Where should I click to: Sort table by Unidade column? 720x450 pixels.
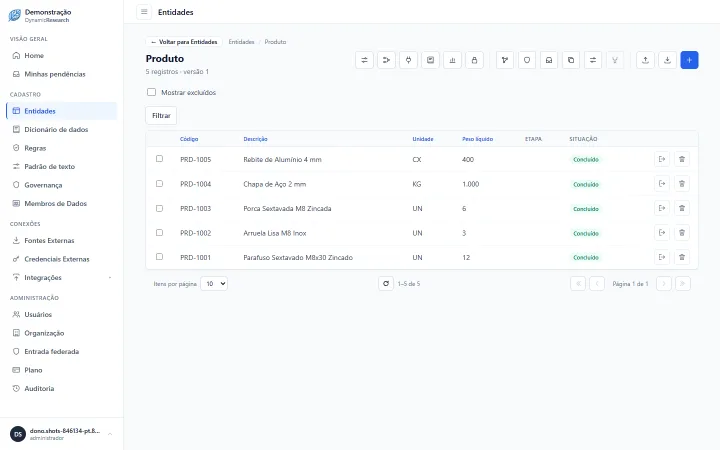click(x=423, y=139)
